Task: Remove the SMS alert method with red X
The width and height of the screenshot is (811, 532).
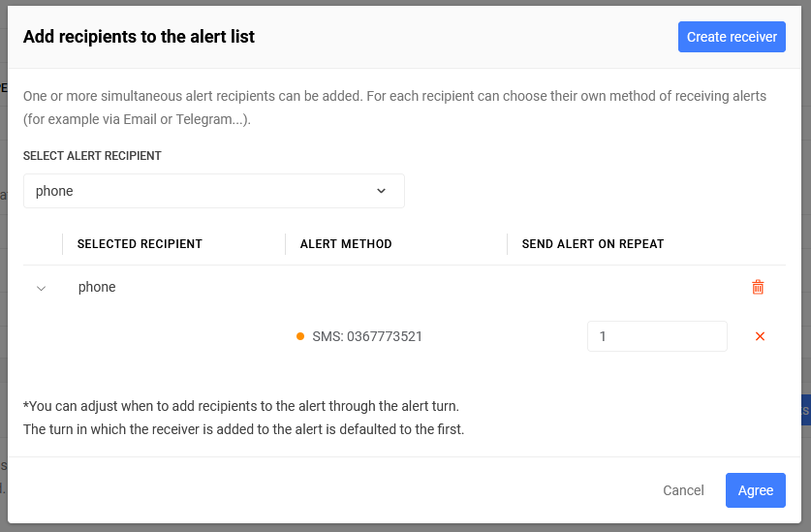Action: tap(760, 336)
